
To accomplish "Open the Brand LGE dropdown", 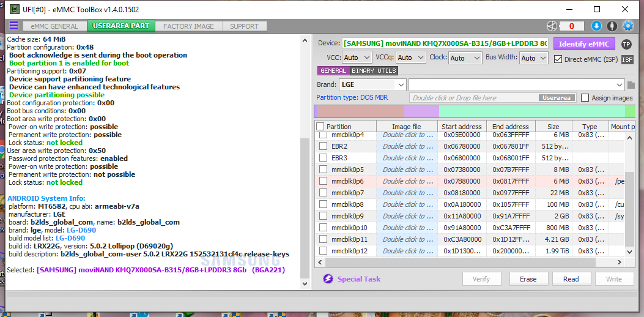I will click(x=372, y=84).
